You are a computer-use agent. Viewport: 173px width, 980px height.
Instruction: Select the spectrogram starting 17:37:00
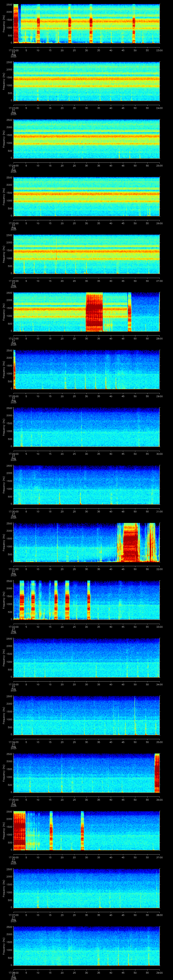tap(86, 888)
